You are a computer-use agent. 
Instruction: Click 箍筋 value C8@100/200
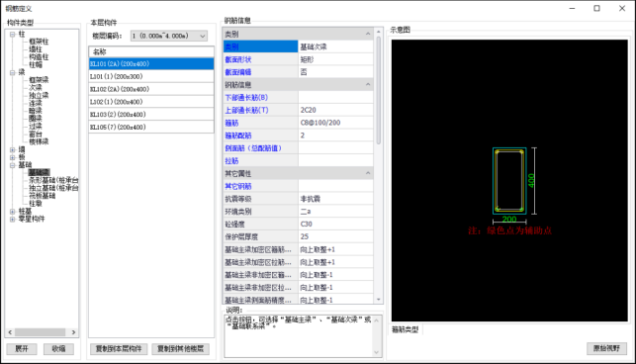tap(335, 123)
